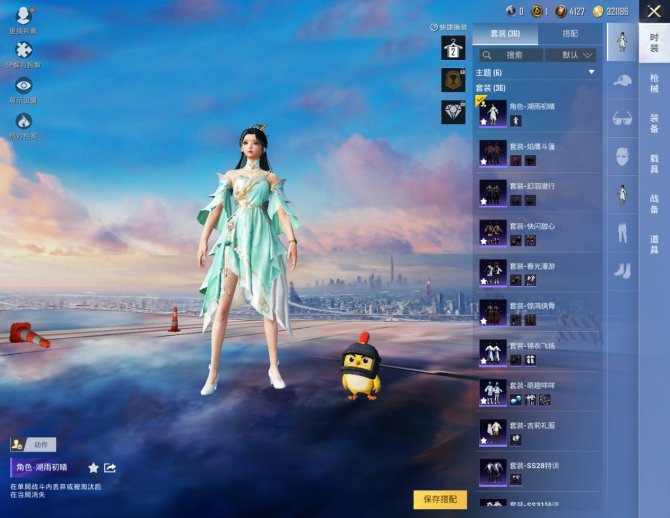The width and height of the screenshot is (670, 518).
Task: Favorite the outfit with the star icon
Action: [93, 468]
